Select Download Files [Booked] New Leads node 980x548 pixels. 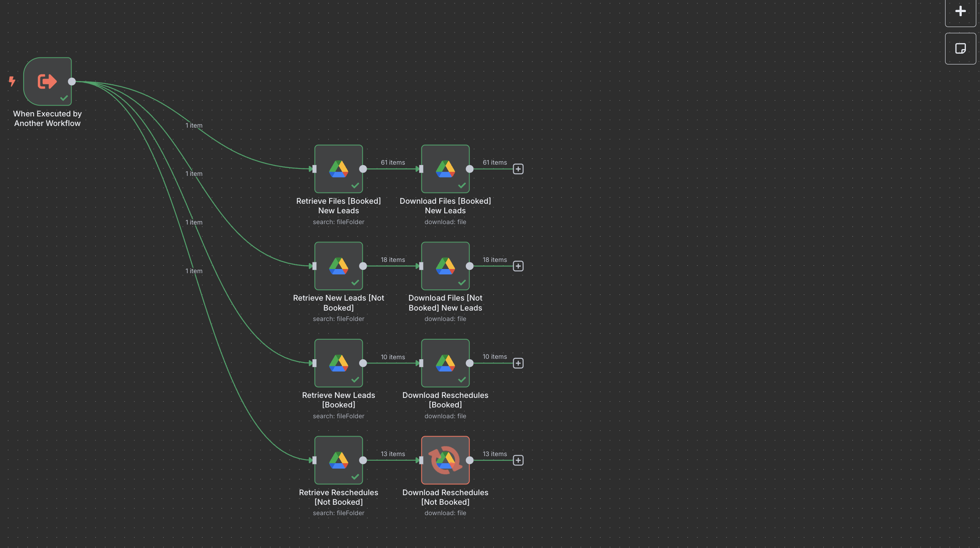[445, 169]
